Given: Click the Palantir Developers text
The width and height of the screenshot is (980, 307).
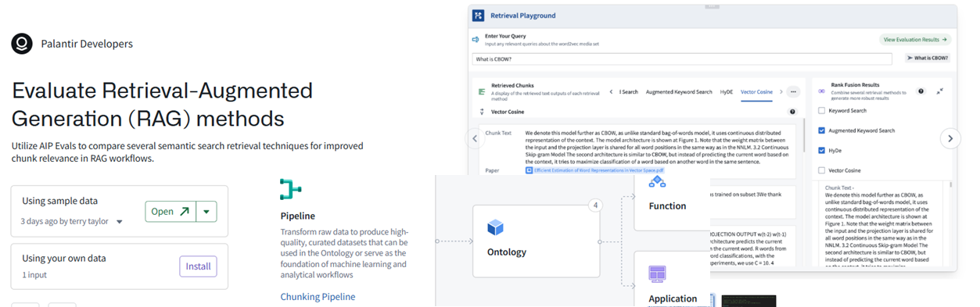Looking at the screenshot, I should tap(87, 44).
